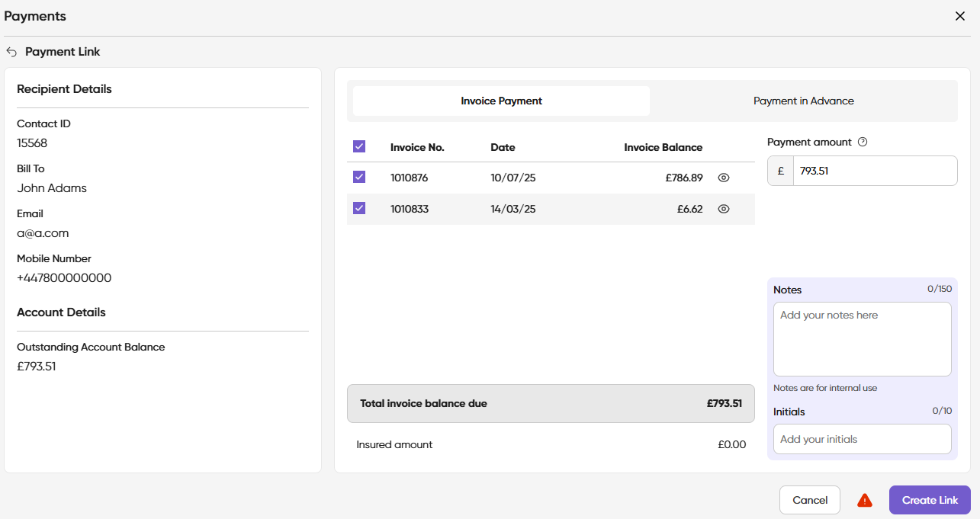Screen dimensions: 980x519
Task: View invoice 1010833 with eye icon
Action: pyautogui.click(x=724, y=209)
